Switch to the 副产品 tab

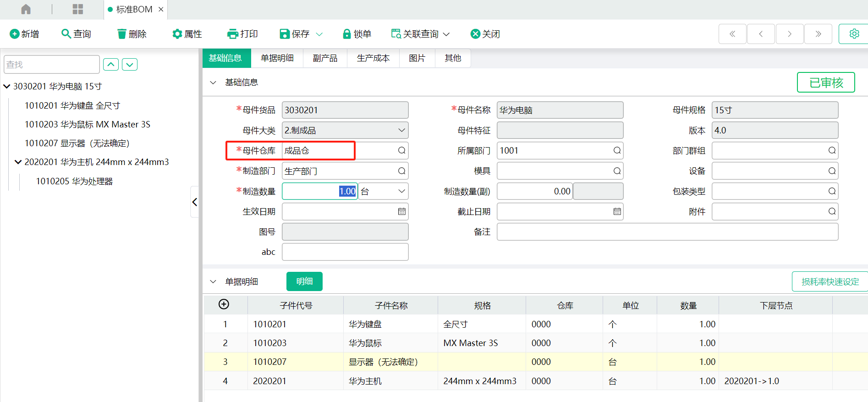(325, 58)
